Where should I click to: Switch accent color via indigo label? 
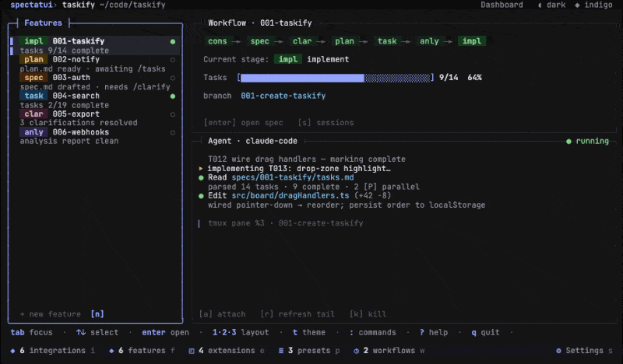coord(598,5)
